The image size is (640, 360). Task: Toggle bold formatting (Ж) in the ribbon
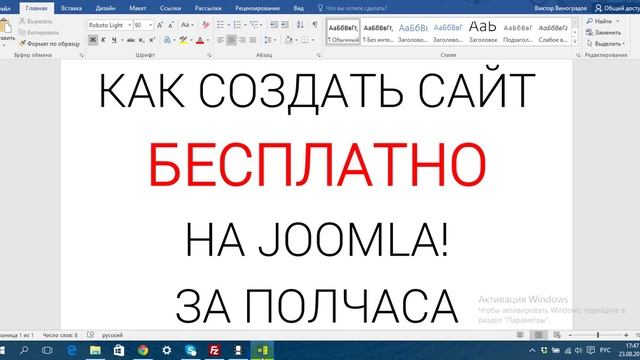(x=93, y=40)
